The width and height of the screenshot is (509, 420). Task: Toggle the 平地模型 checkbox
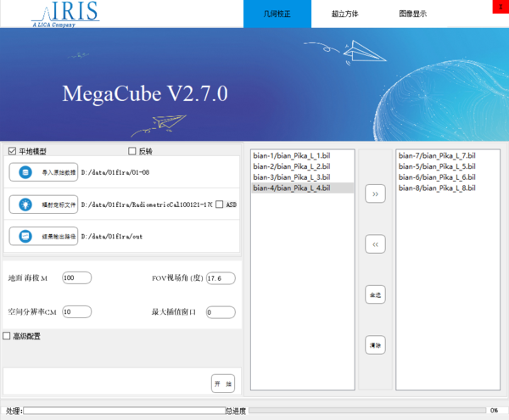[12, 151]
